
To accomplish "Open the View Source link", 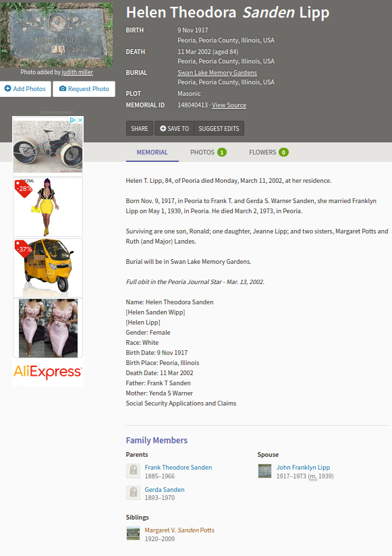I will tap(229, 105).
